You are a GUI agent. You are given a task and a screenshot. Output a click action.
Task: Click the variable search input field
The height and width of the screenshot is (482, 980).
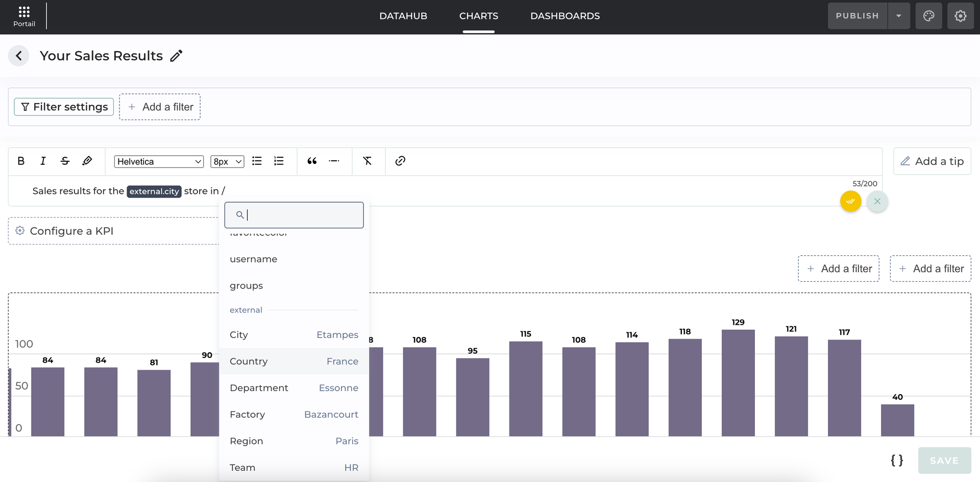(301, 215)
